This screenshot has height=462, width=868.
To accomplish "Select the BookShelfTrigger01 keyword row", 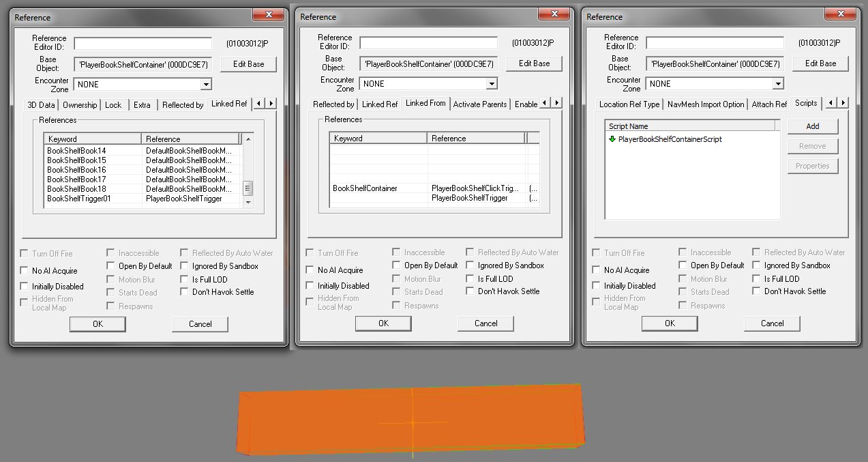I will pyautogui.click(x=143, y=199).
